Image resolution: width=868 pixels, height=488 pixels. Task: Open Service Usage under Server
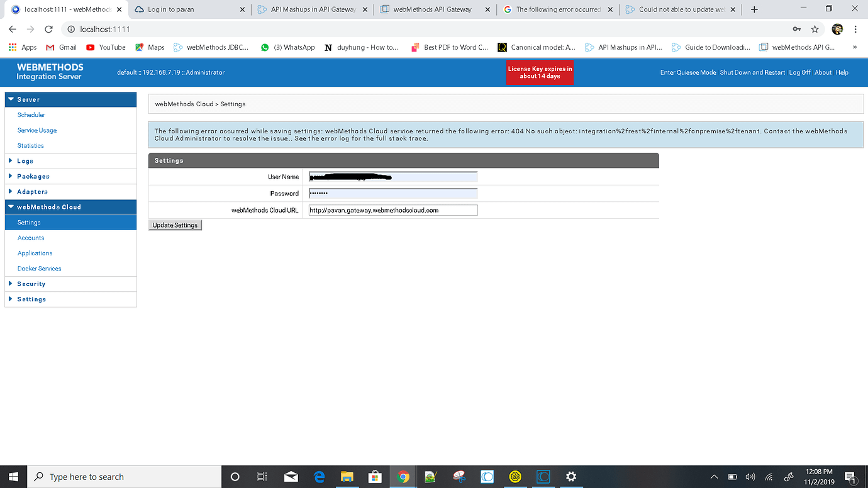coord(37,130)
